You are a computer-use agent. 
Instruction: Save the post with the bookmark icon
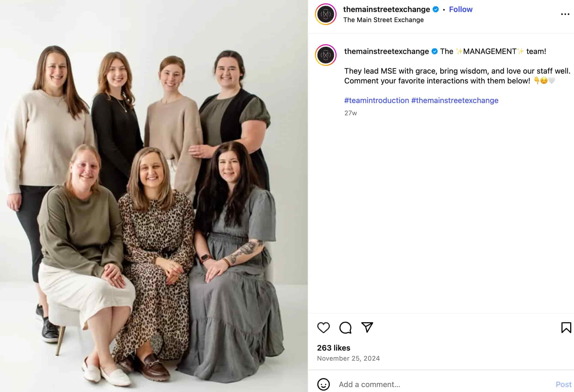[566, 327]
